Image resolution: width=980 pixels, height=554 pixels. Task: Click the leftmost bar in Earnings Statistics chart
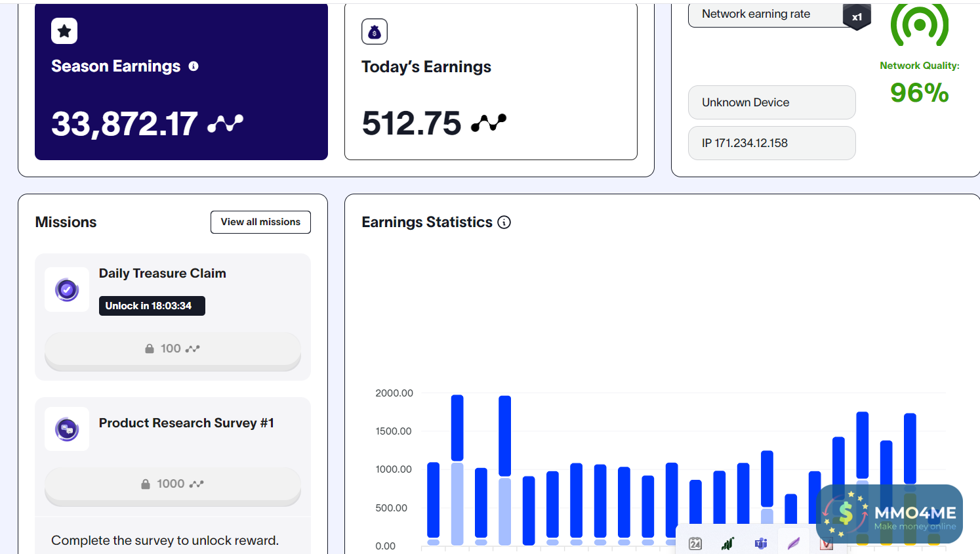click(x=434, y=503)
